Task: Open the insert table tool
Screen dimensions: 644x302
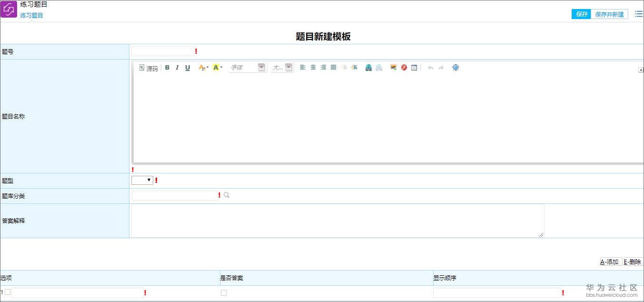Action: 414,67
